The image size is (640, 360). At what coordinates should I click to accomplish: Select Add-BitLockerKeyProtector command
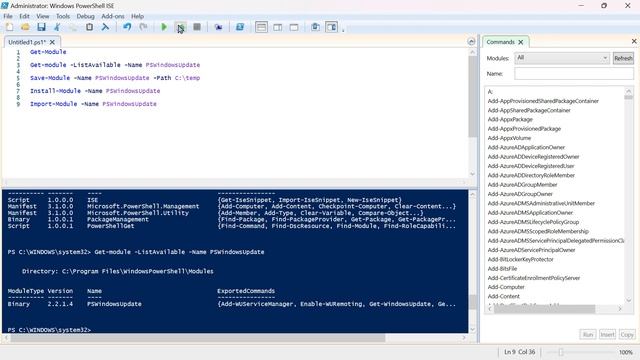[520, 259]
